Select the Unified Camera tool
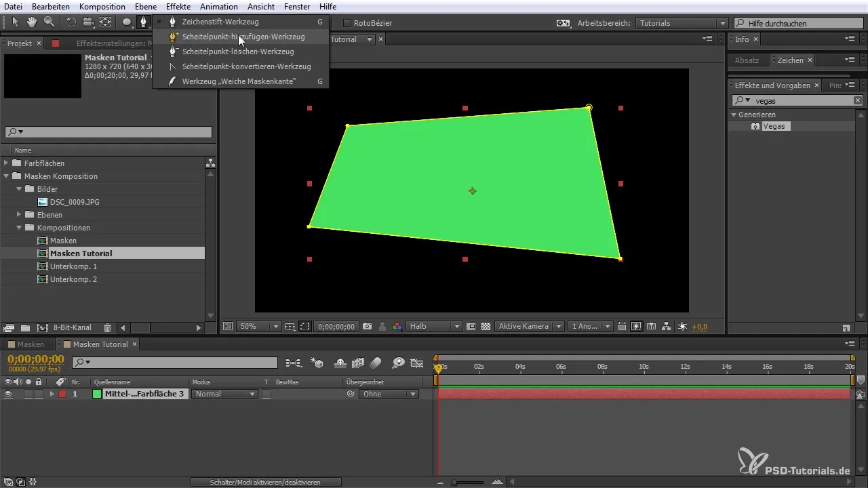This screenshot has height=488, width=868. pos(88,22)
